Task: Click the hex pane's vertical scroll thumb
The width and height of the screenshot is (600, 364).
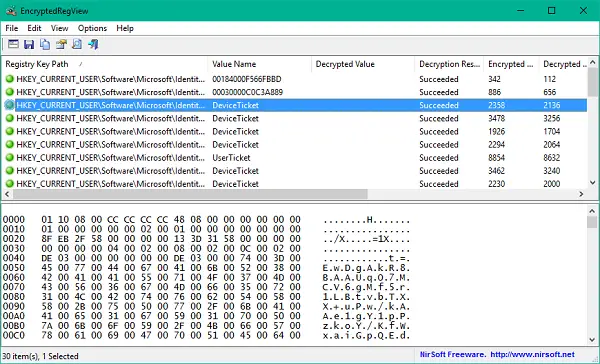Action: [592, 222]
